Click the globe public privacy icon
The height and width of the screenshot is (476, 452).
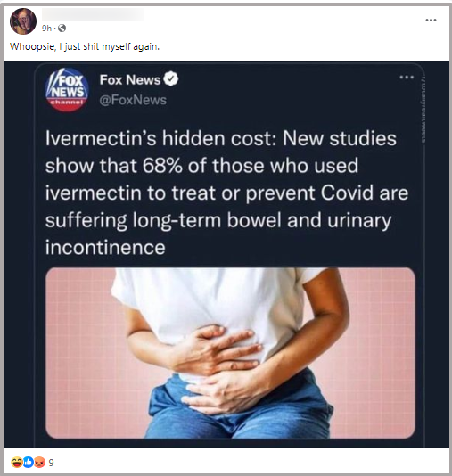click(x=62, y=29)
